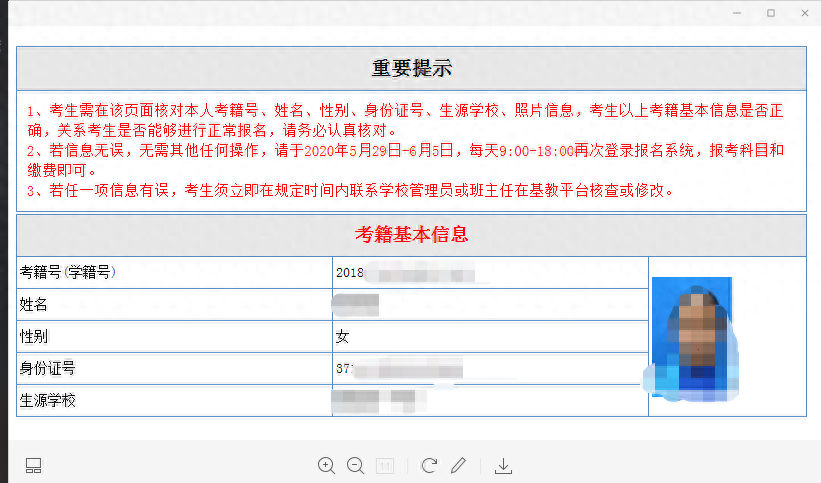Close the image viewer window

click(804, 13)
